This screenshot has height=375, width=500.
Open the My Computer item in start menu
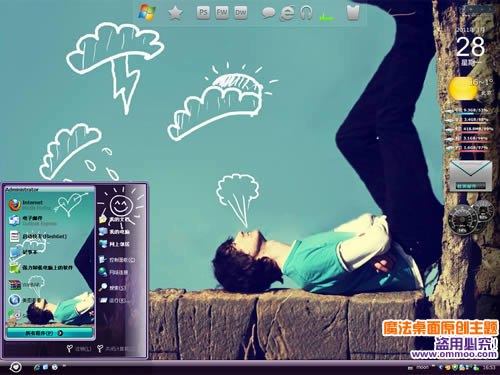[114, 232]
